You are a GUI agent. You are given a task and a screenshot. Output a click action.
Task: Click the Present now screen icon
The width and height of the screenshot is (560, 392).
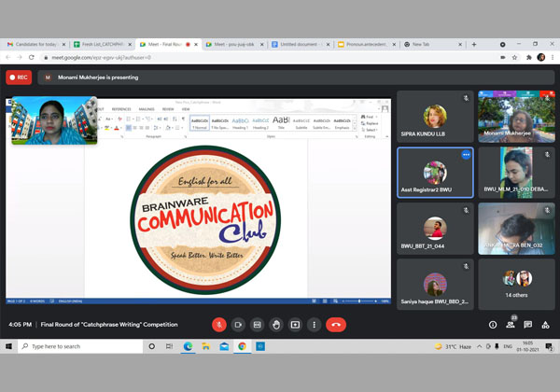click(x=295, y=324)
